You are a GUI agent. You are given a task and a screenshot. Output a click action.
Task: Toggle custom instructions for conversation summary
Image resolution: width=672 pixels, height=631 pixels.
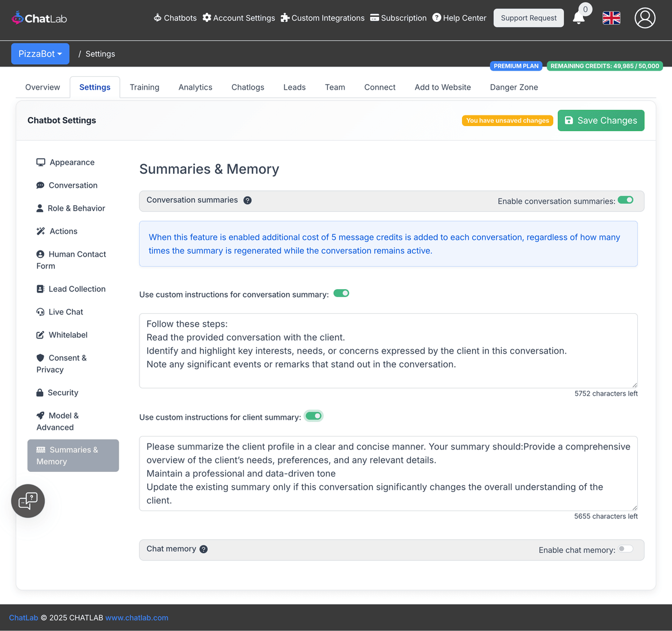[x=341, y=293]
